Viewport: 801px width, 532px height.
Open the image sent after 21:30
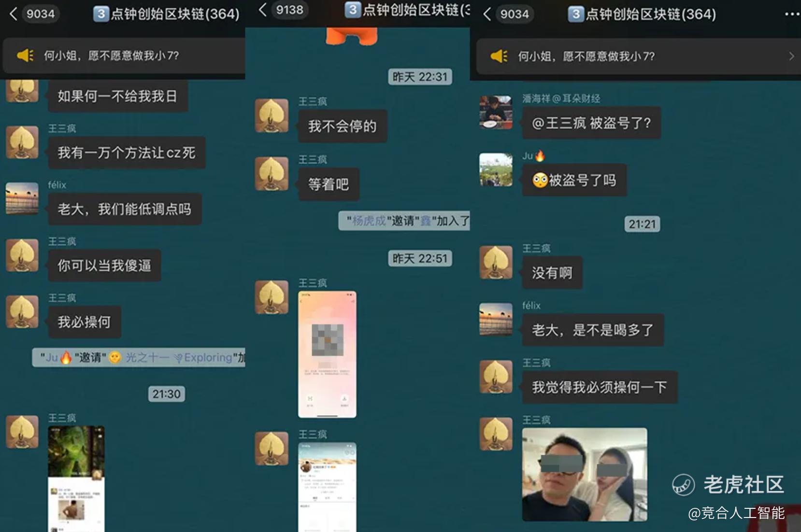76,479
